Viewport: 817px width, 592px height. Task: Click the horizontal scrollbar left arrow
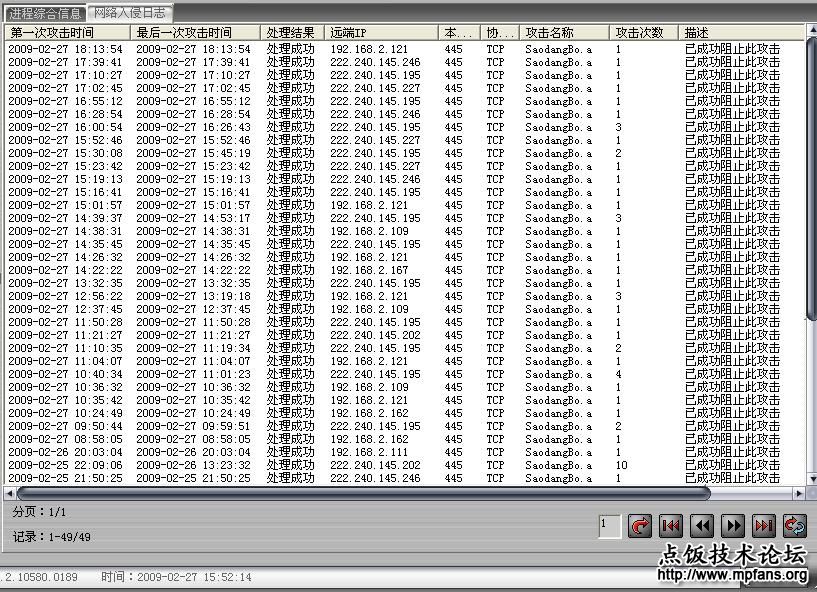(9, 492)
